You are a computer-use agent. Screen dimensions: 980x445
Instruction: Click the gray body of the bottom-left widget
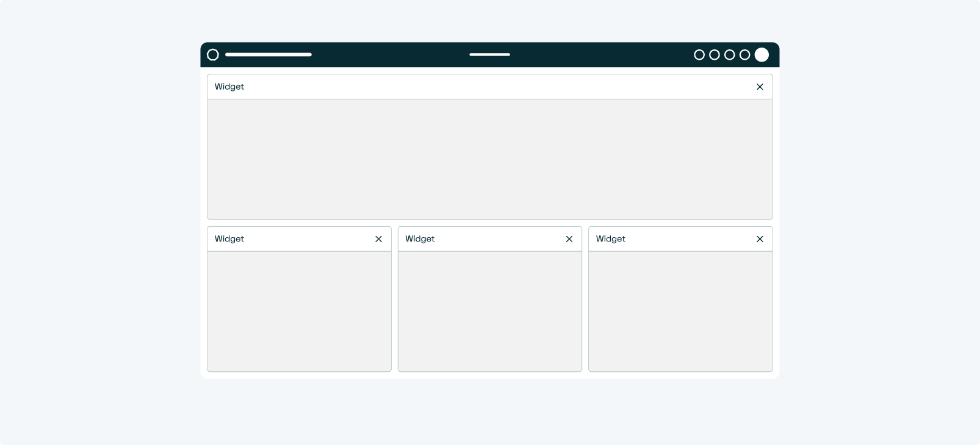point(299,311)
